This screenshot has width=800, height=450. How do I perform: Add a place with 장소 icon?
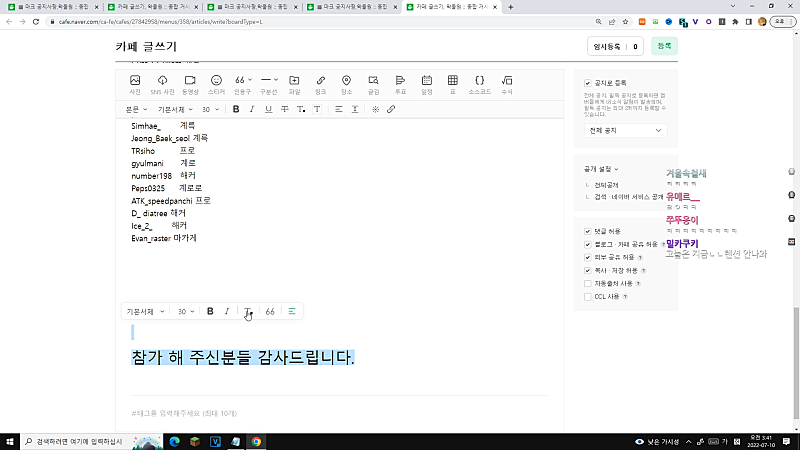tap(346, 85)
